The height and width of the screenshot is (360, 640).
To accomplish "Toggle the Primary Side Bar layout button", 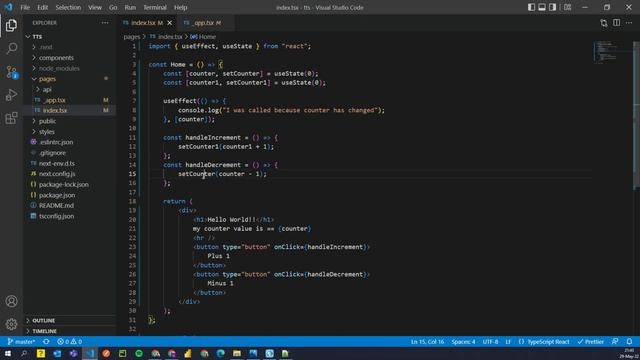I will tap(531, 7).
